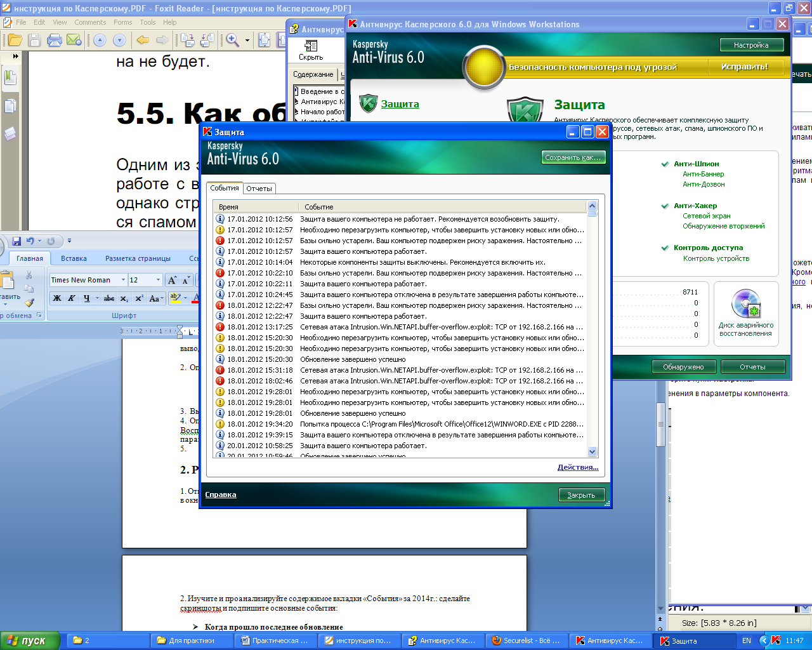Open the Действия... link
This screenshot has width=812, height=650.
pos(578,467)
